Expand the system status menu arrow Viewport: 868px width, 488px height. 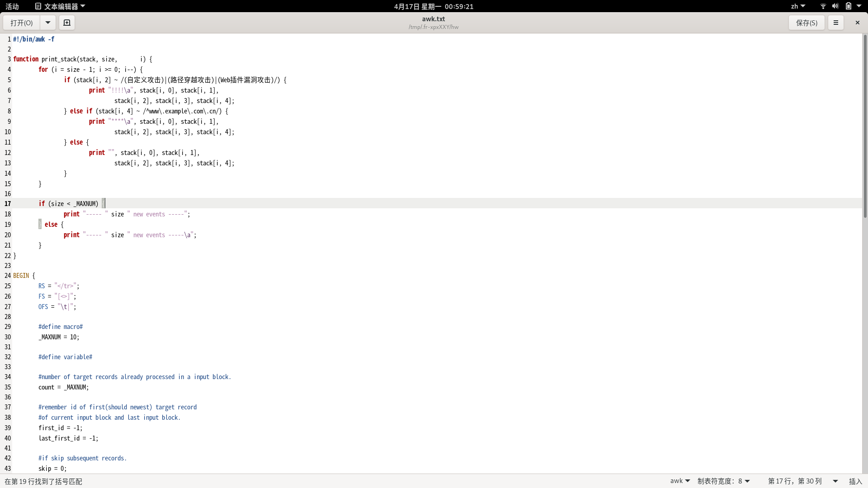point(859,6)
